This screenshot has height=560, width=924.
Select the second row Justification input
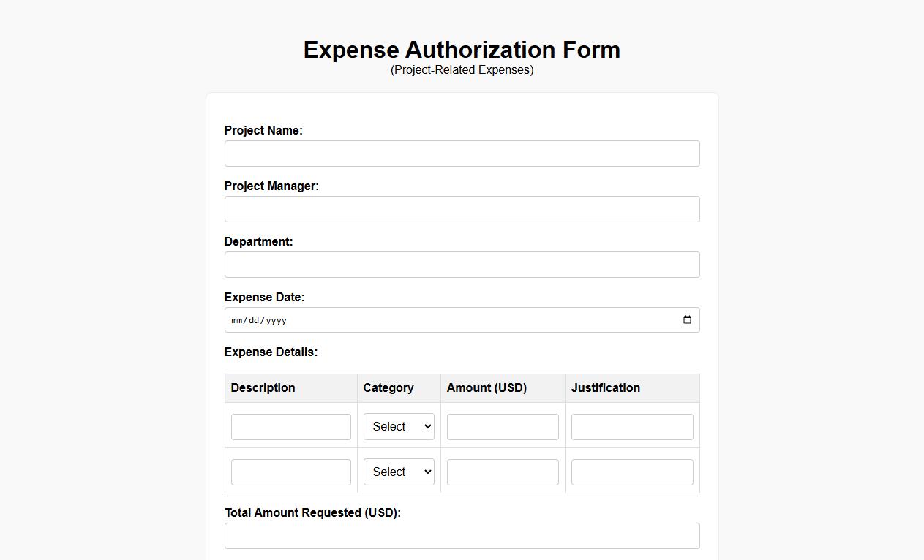tap(631, 472)
